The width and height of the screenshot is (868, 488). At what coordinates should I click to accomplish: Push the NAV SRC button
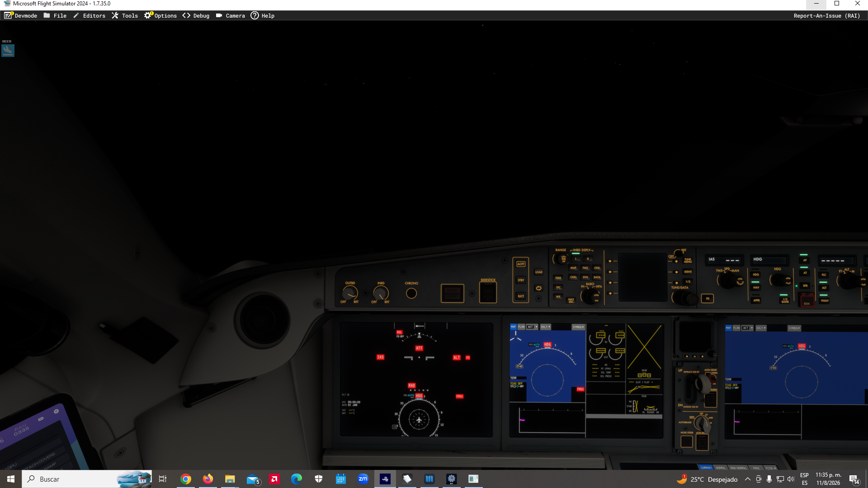[x=571, y=300]
